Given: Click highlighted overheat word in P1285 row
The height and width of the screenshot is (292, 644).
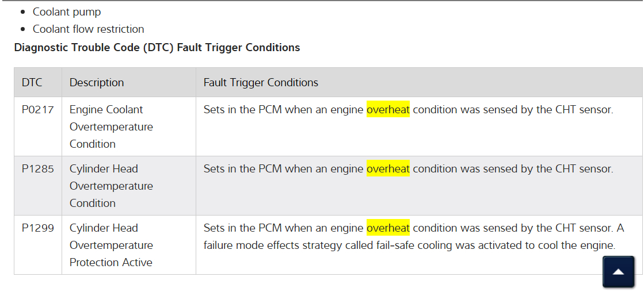Looking at the screenshot, I should click(388, 168).
